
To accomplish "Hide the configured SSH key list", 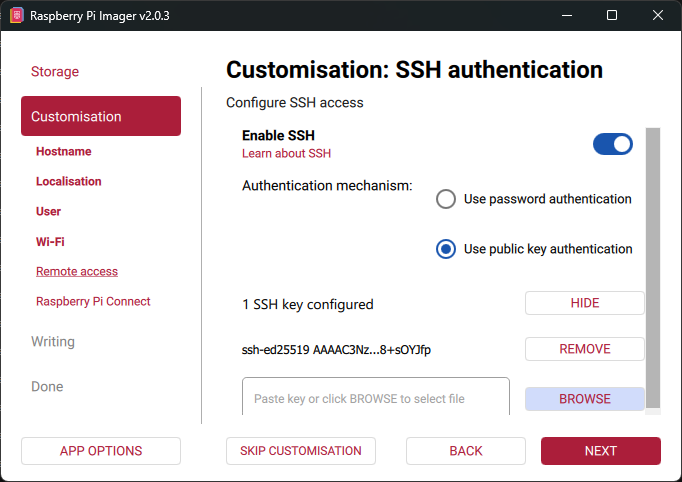I will tap(585, 304).
